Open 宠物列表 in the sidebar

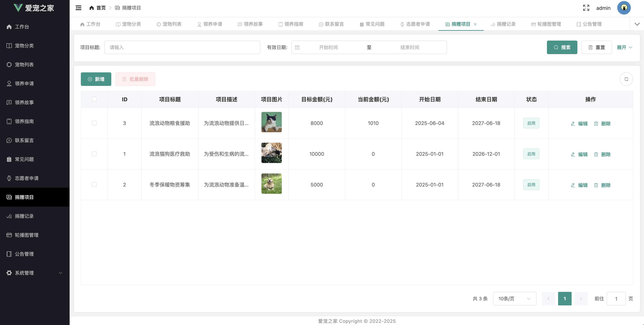click(x=24, y=64)
